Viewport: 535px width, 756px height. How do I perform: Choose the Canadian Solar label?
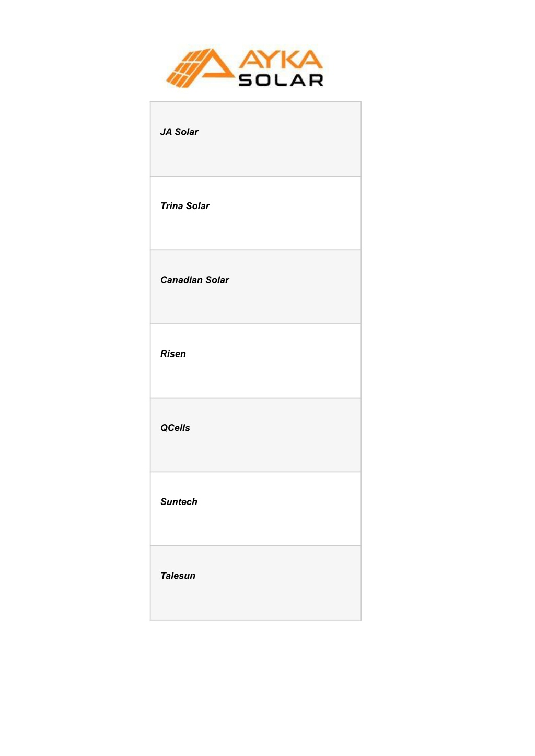(195, 280)
